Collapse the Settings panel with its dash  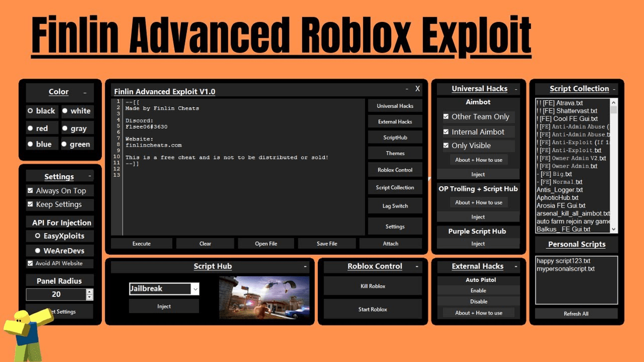coord(90,176)
